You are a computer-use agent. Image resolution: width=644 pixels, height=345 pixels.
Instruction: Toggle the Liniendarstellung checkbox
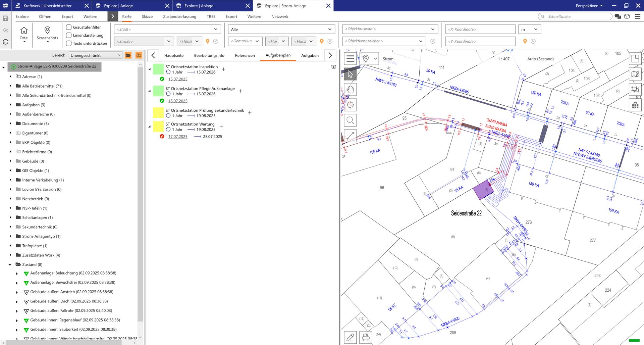tap(69, 35)
